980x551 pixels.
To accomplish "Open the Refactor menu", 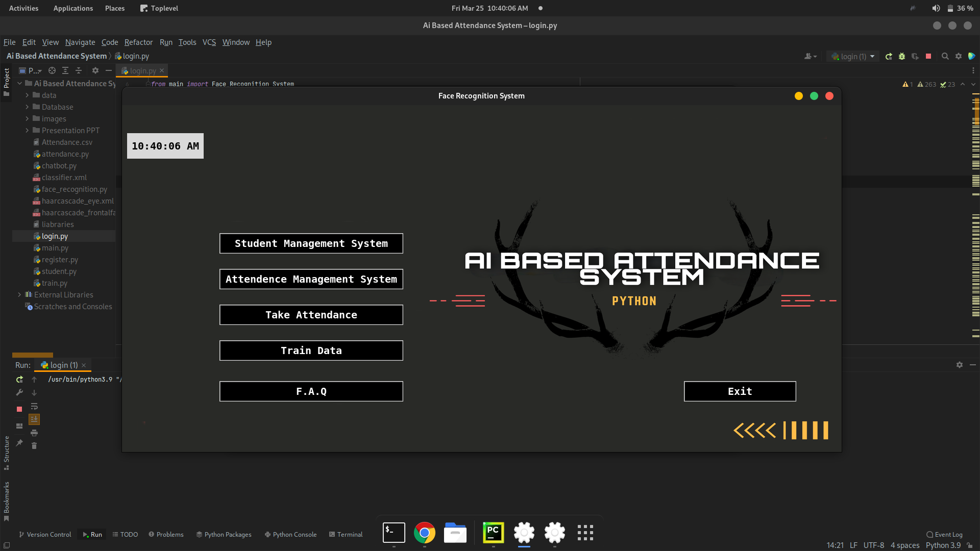I will click(x=138, y=42).
